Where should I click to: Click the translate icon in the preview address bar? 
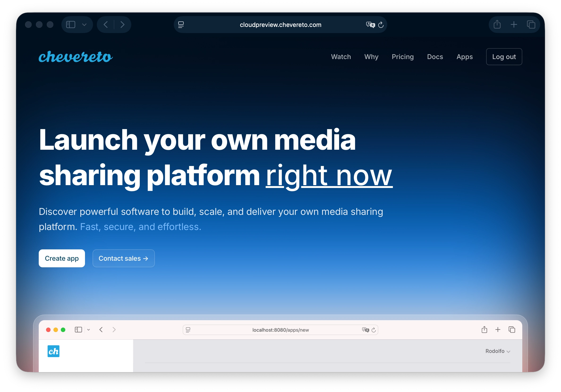tap(365, 330)
